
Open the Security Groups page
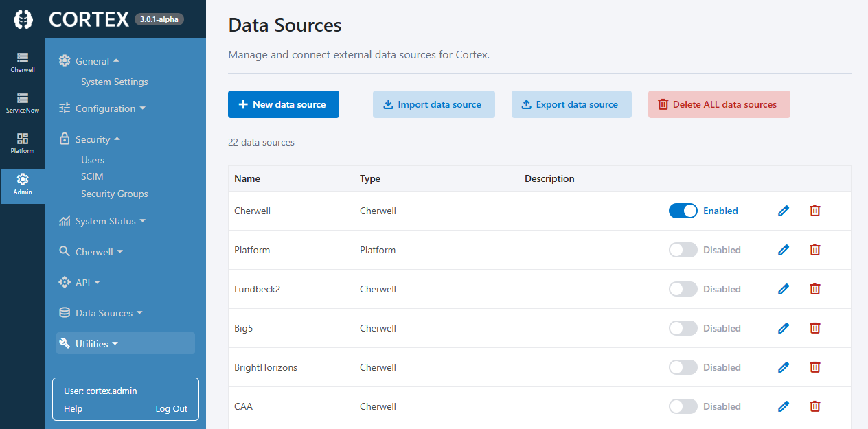[x=115, y=194]
